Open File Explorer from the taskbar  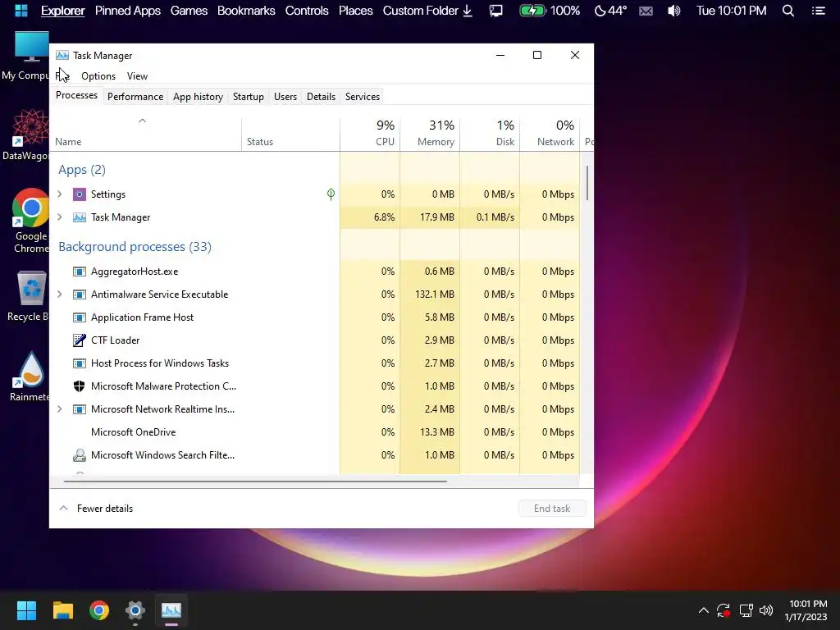62,610
